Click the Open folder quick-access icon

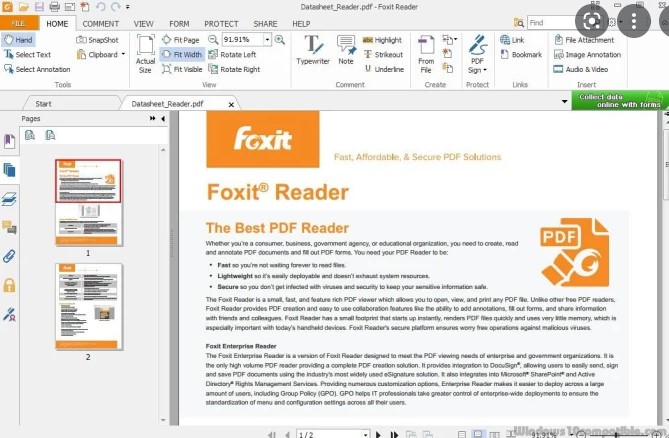pyautogui.click(x=23, y=6)
